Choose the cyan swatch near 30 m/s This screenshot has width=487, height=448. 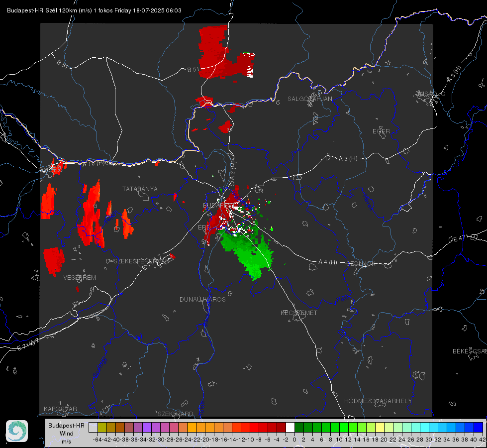(424, 427)
